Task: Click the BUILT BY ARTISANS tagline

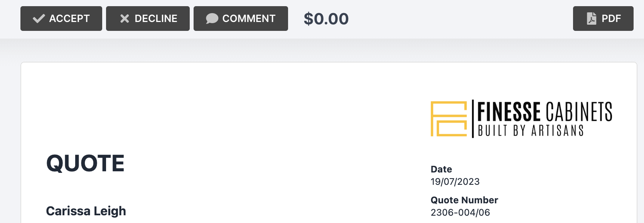Action: tap(531, 131)
